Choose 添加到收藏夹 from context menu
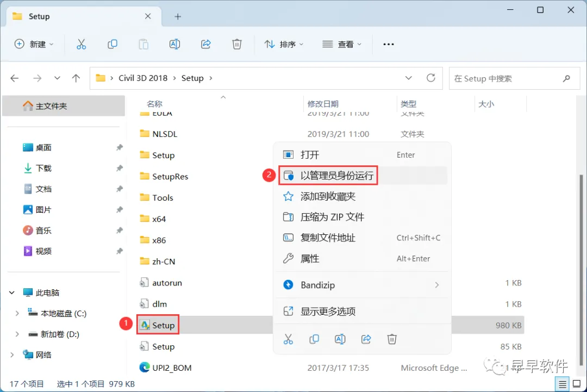The width and height of the screenshot is (587, 392). coord(362,196)
